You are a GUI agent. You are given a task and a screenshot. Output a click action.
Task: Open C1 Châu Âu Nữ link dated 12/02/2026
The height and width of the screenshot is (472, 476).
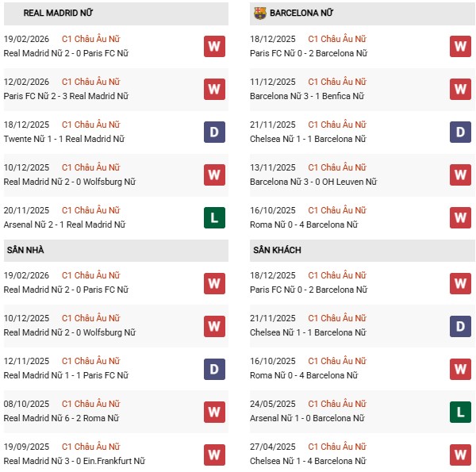click(x=90, y=82)
